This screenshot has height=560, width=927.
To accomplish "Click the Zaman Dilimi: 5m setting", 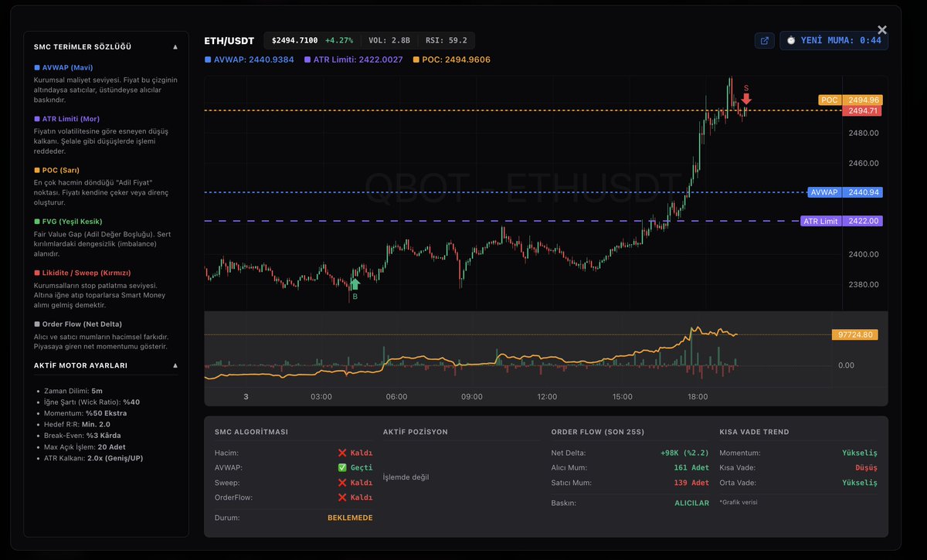I will click(x=73, y=392).
